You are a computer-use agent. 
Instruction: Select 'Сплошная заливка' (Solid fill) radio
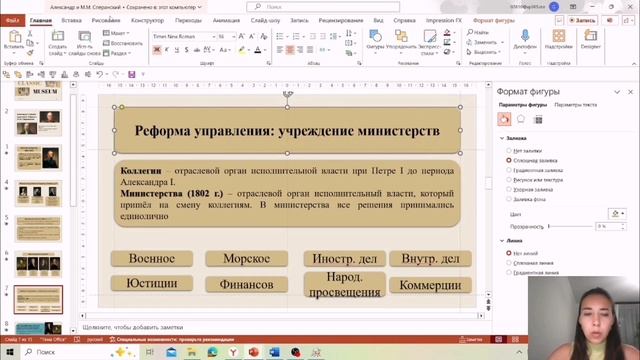click(x=509, y=160)
